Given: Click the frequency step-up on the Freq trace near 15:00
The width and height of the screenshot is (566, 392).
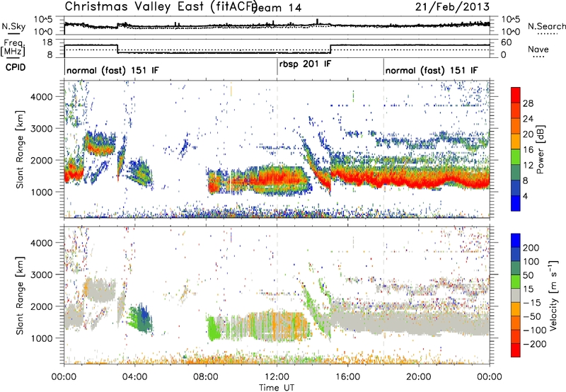Looking at the screenshot, I should coord(330,50).
